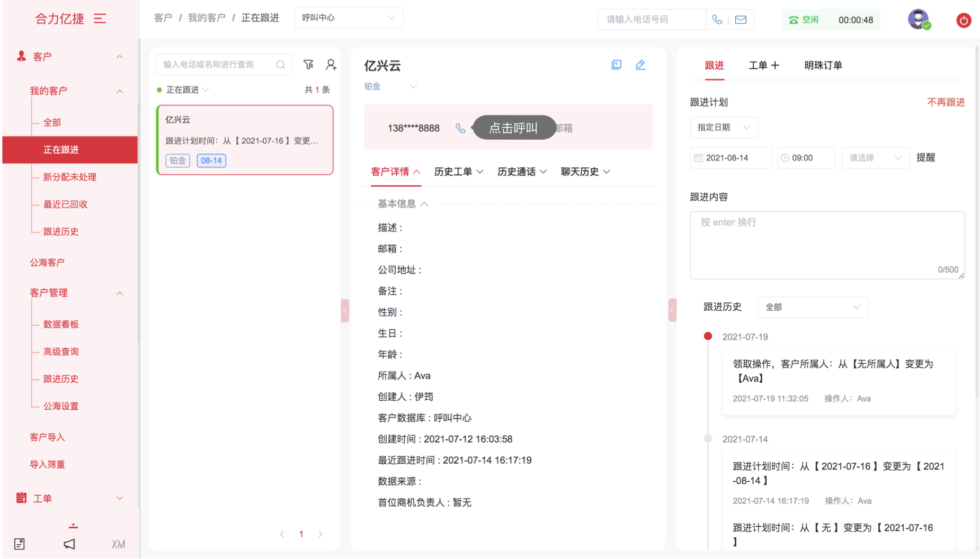The height and width of the screenshot is (559, 980).
Task: Click the hamburger menu icon beside the logo
Action: [x=100, y=19]
